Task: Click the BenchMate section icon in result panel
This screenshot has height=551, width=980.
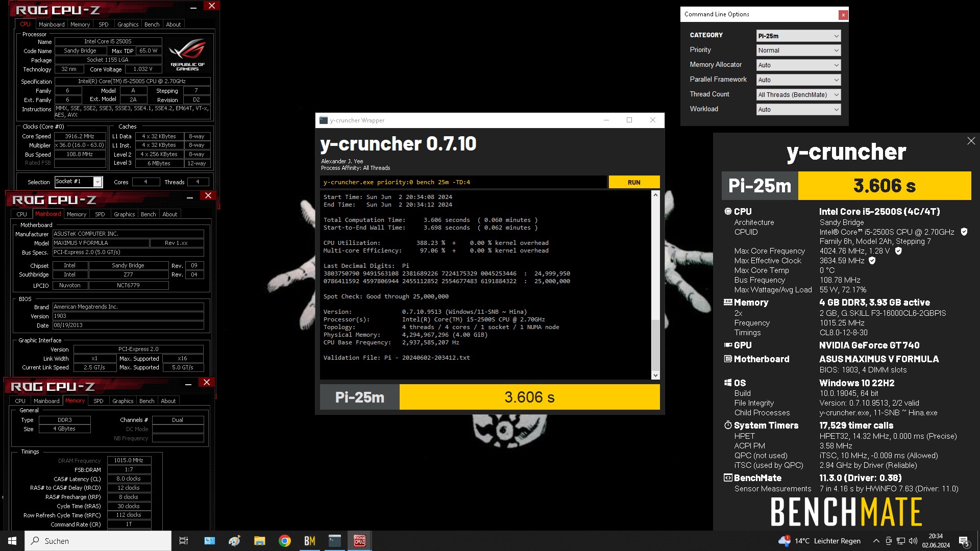Action: click(728, 478)
